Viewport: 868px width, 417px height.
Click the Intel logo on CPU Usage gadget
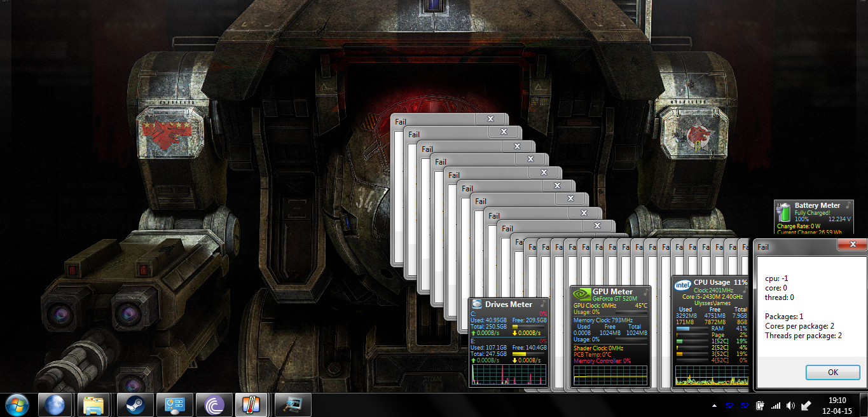[683, 285]
